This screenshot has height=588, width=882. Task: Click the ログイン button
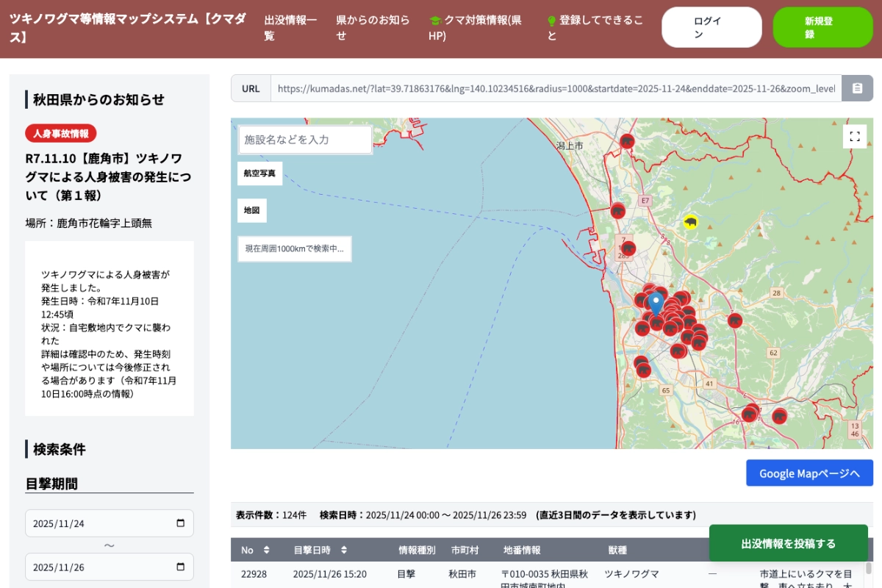pyautogui.click(x=711, y=28)
